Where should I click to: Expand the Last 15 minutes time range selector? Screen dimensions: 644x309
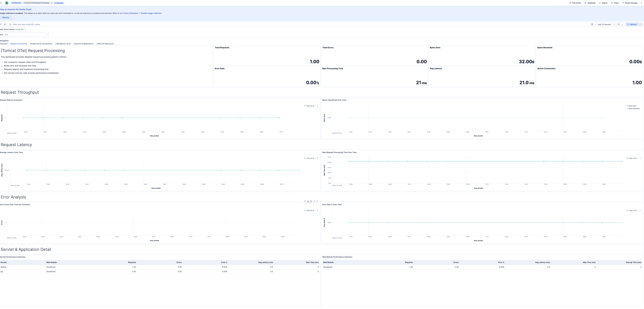coord(604,25)
